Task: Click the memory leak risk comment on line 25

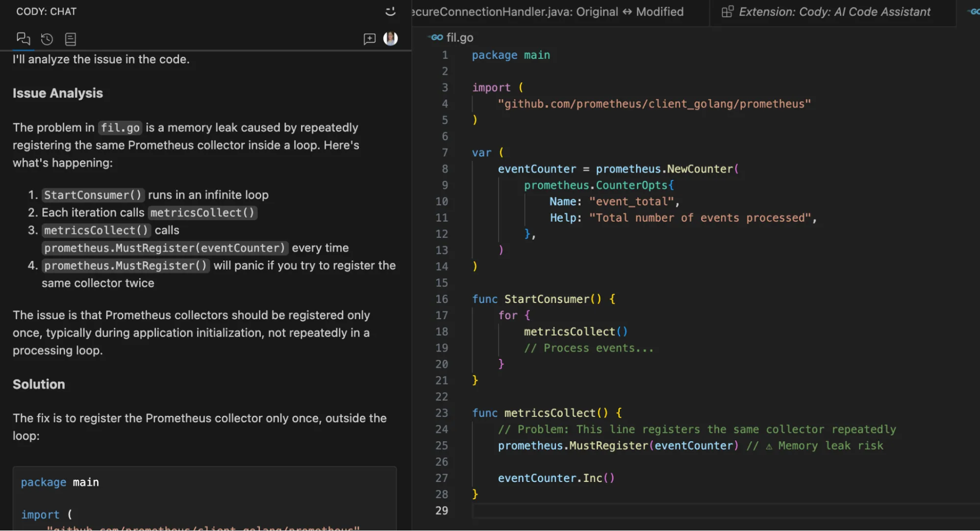Action: [816, 445]
